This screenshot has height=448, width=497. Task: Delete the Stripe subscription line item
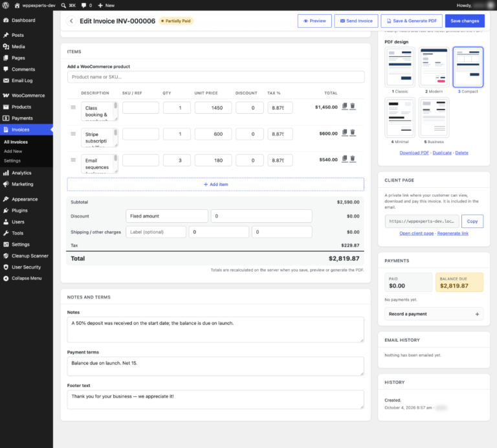(x=353, y=133)
